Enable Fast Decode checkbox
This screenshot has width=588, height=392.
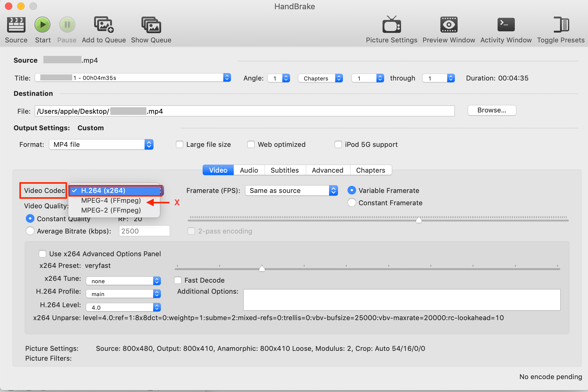(178, 280)
